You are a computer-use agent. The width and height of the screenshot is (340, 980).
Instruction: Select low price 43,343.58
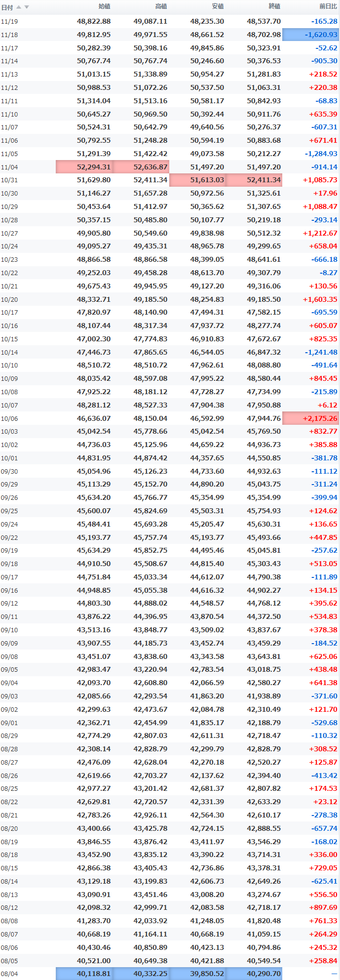207,656
